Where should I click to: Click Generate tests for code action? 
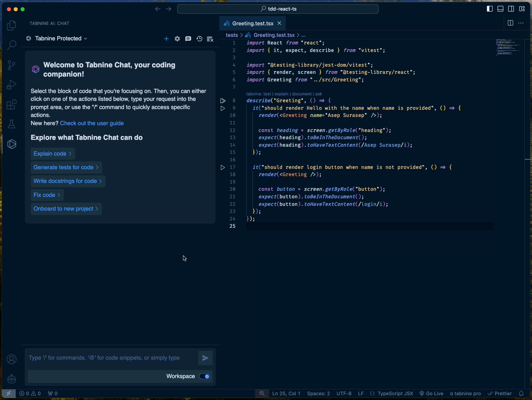pyautogui.click(x=66, y=168)
